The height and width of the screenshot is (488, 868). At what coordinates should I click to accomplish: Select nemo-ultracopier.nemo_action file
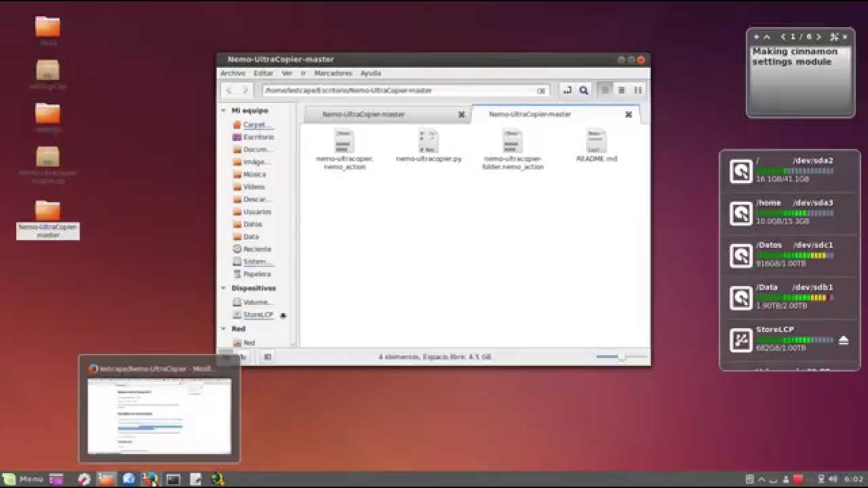(344, 150)
